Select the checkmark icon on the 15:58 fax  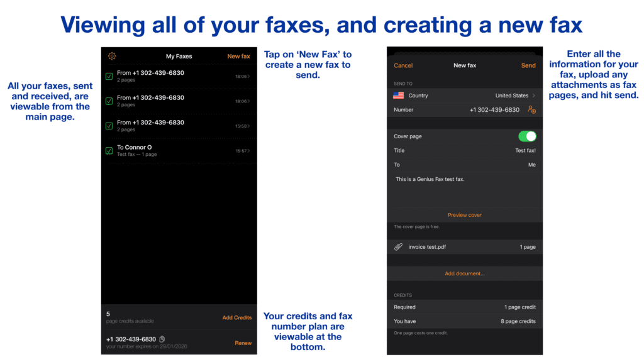coord(109,126)
